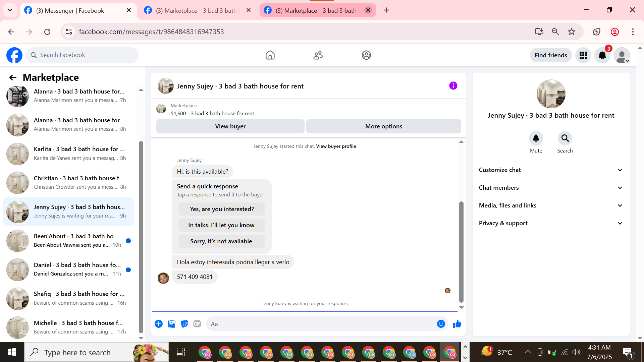Image resolution: width=644 pixels, height=362 pixels.
Task: Choose a sticker
Action: 184,324
